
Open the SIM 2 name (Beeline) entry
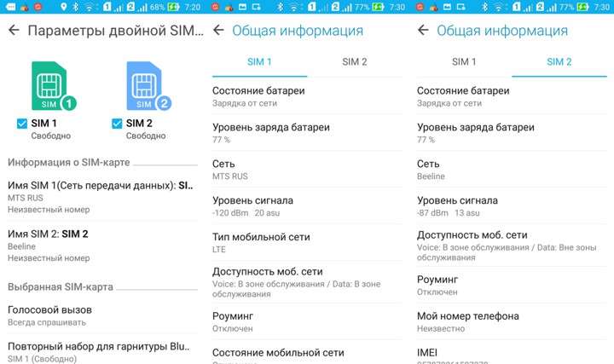[101, 246]
